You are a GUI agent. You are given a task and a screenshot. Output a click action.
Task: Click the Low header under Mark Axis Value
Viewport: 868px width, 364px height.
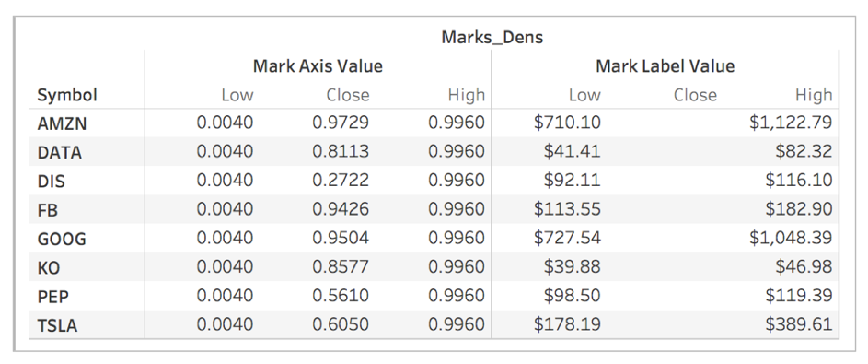237,95
